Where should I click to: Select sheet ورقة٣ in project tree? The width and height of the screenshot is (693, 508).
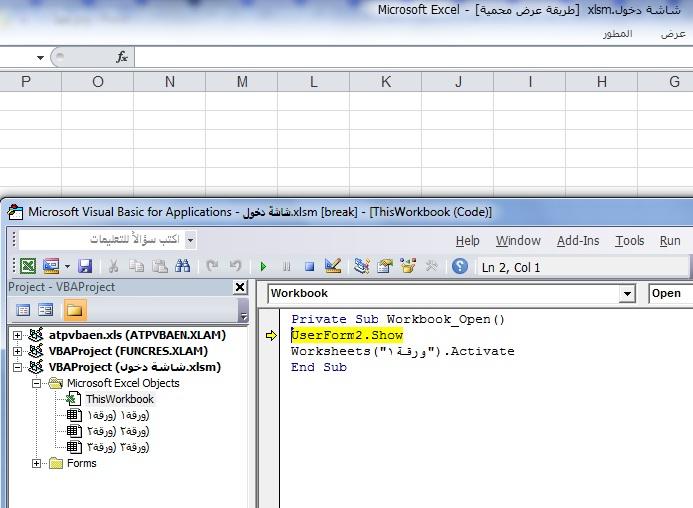[118, 447]
